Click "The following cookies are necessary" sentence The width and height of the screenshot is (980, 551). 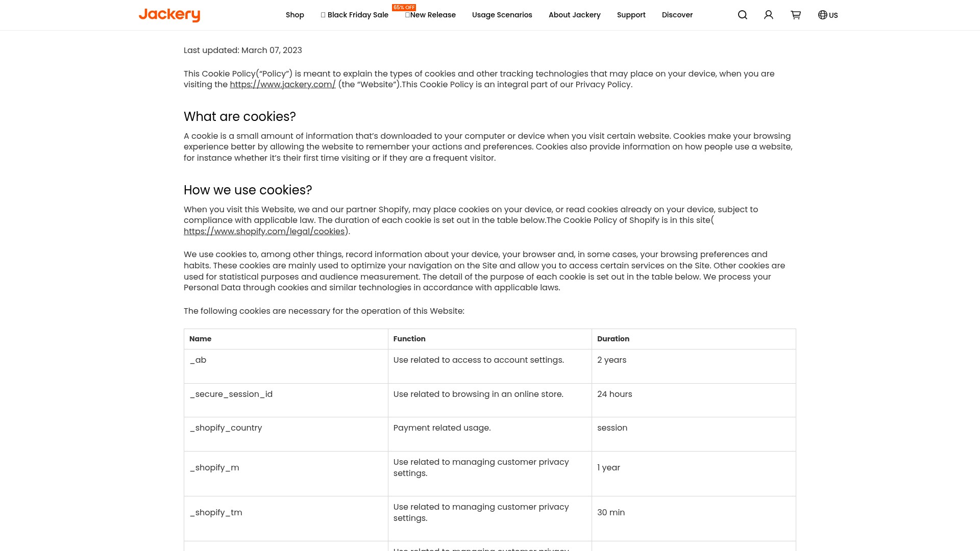(x=324, y=311)
